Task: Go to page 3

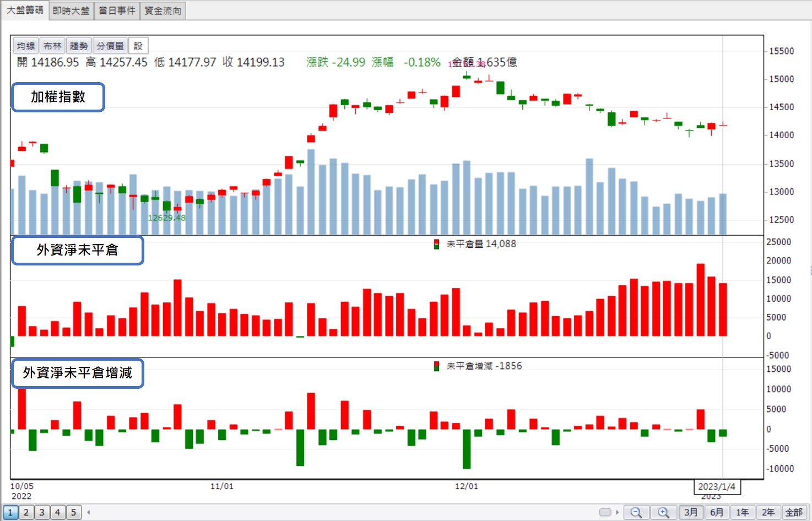Action: [42, 513]
